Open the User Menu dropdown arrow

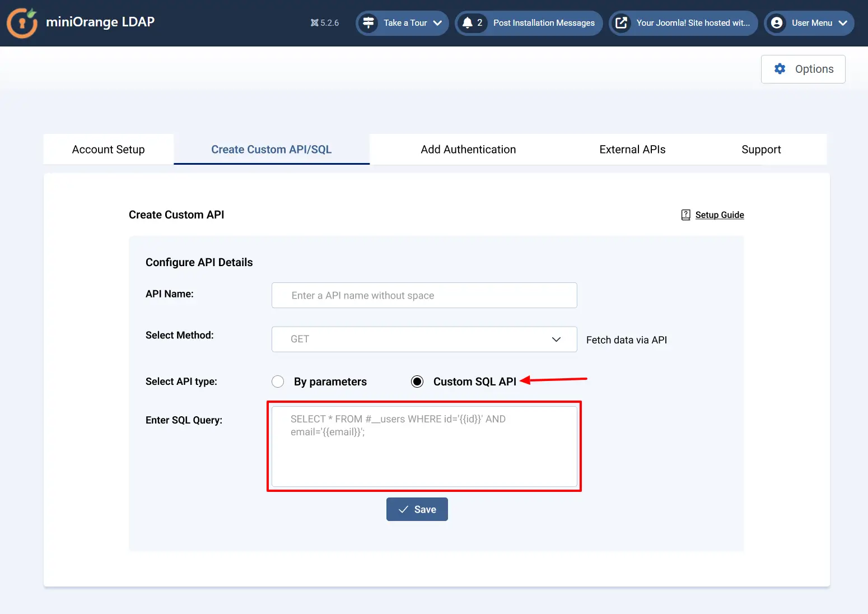(843, 23)
